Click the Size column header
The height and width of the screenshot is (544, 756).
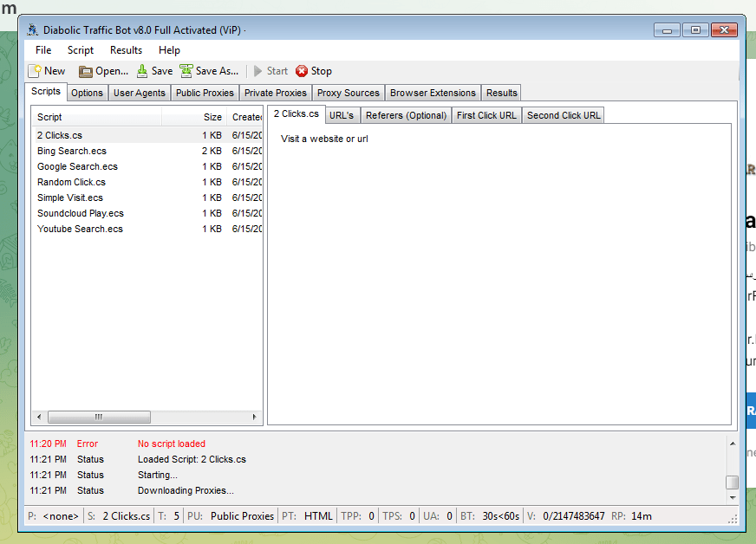(x=212, y=117)
